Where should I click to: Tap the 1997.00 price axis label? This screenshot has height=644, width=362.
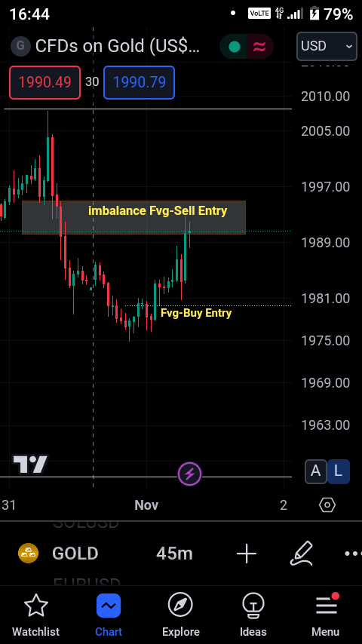pyautogui.click(x=326, y=187)
